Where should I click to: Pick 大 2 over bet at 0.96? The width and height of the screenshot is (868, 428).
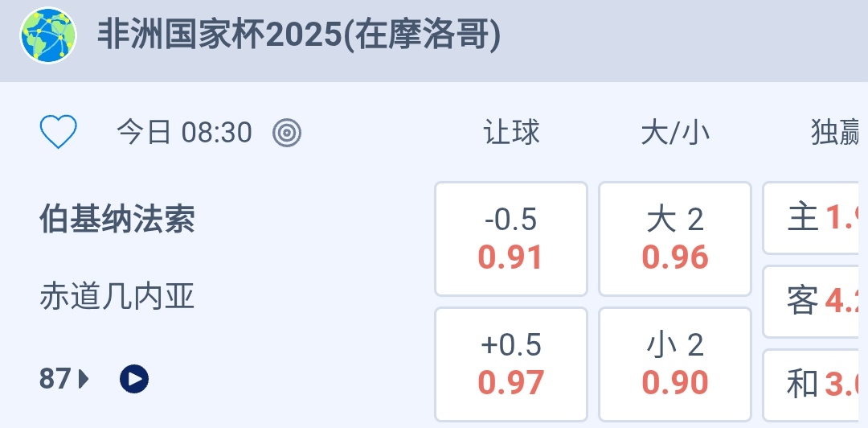coord(675,239)
